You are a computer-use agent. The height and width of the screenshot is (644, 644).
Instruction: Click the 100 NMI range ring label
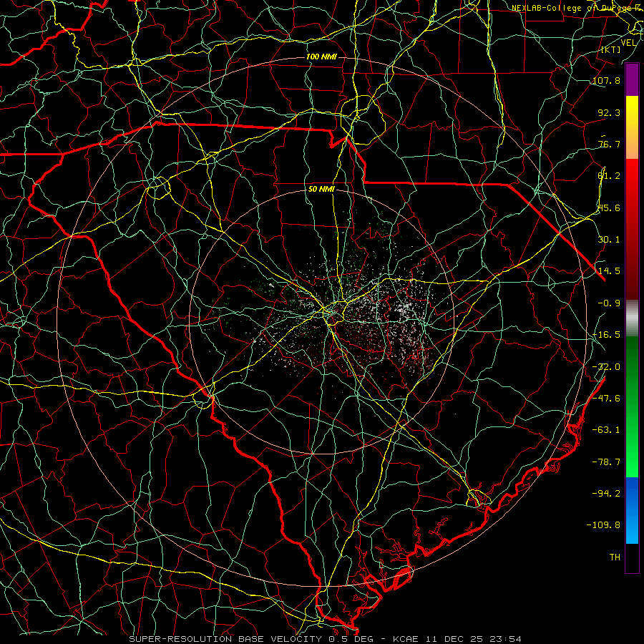tap(321, 57)
